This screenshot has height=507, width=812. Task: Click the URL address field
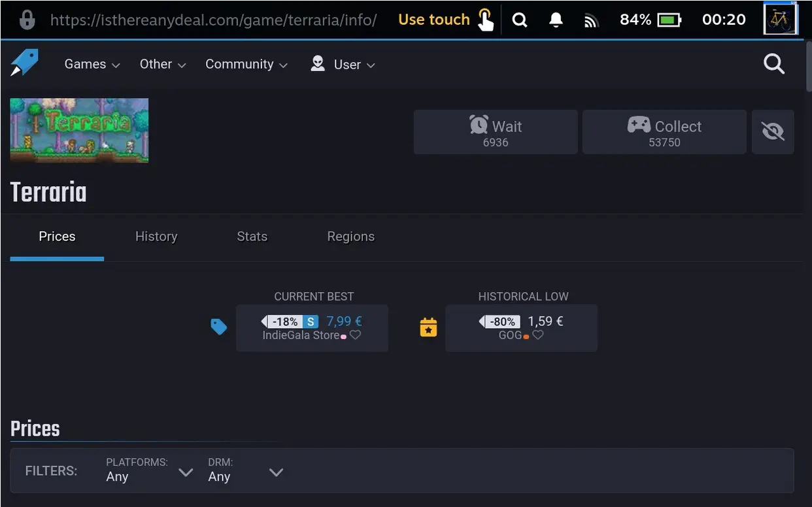213,20
